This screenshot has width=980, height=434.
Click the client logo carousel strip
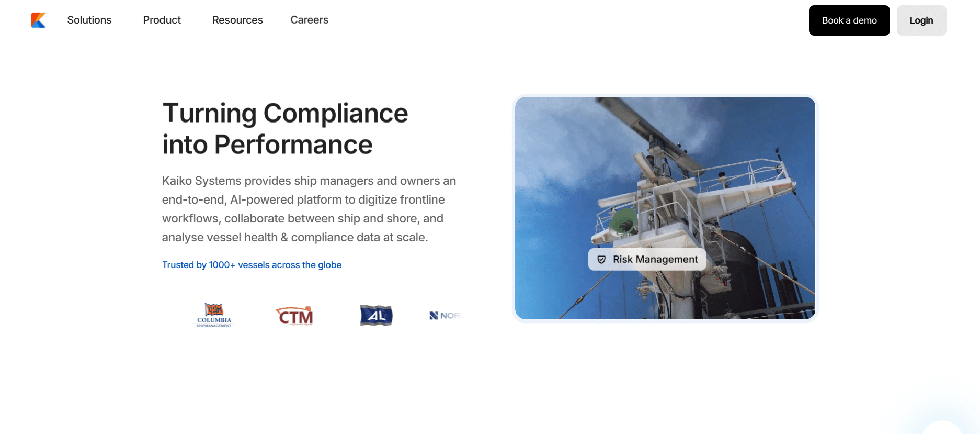pos(312,316)
